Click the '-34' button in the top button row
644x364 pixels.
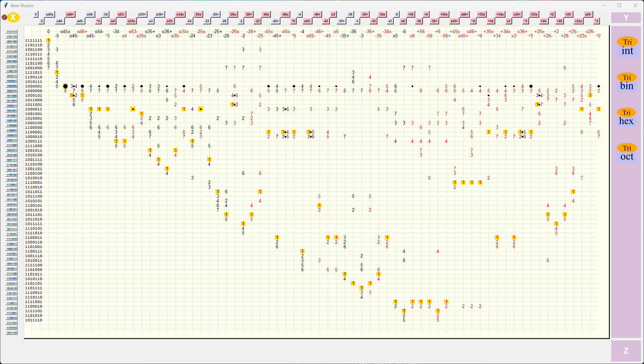pyautogui.click(x=105, y=14)
